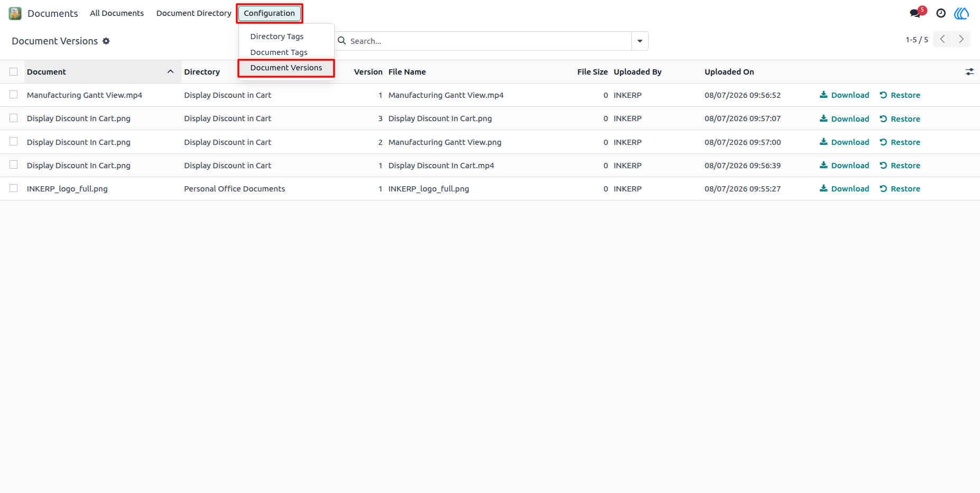The image size is (980, 493).
Task: Expand the search options dropdown arrow
Action: (x=640, y=41)
